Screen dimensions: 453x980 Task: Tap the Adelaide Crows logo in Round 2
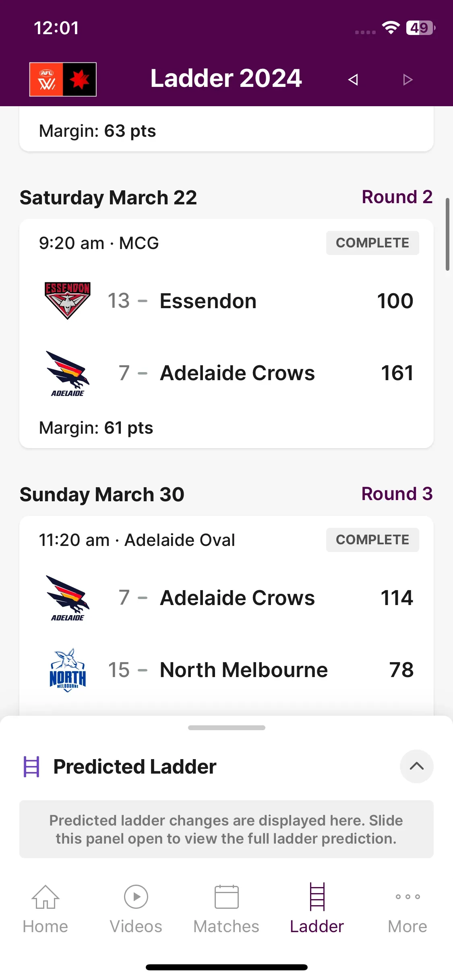[x=67, y=373]
